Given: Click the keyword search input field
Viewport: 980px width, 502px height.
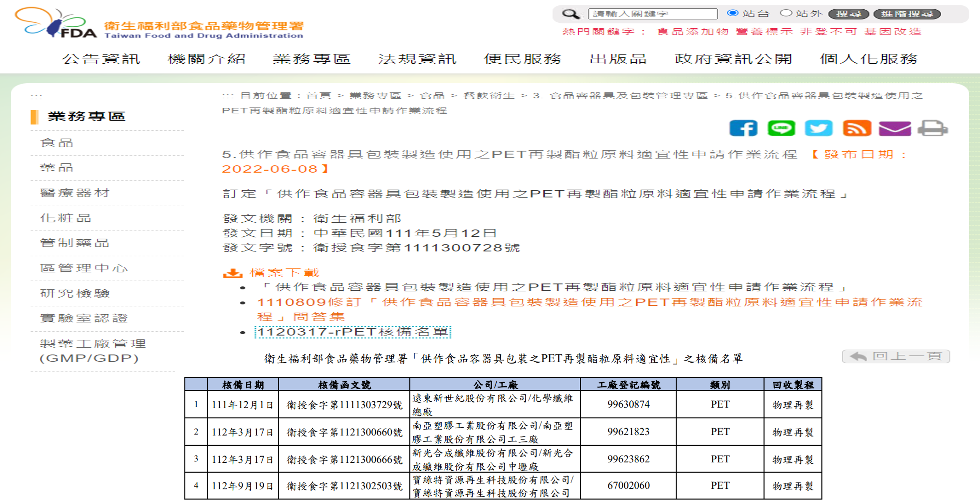Looking at the screenshot, I should tap(653, 14).
